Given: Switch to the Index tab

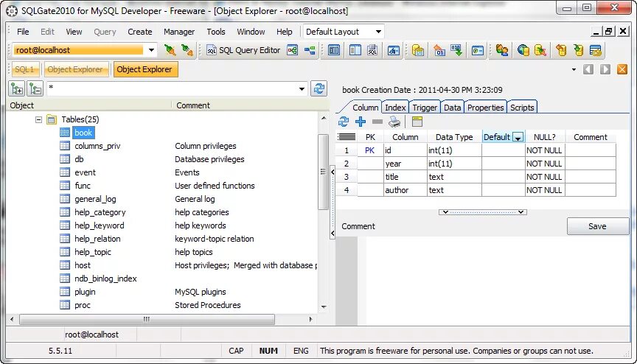Looking at the screenshot, I should [x=395, y=108].
